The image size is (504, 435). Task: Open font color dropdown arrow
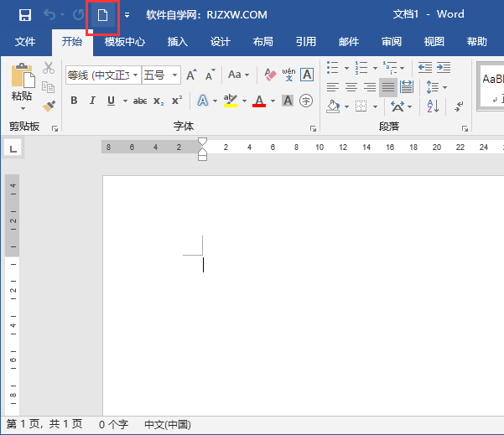pos(273,101)
